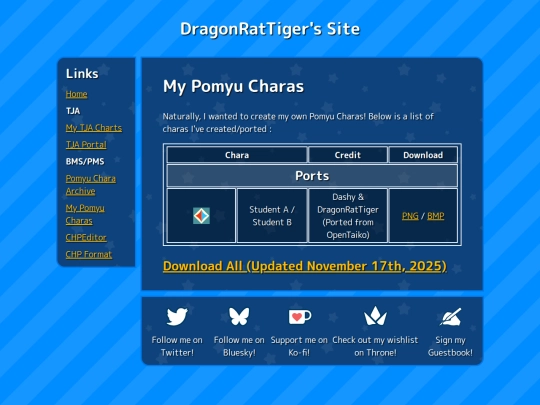Click Download All (Updated November 17th, 2025)
Screen dimensions: 540x405
pos(305,266)
